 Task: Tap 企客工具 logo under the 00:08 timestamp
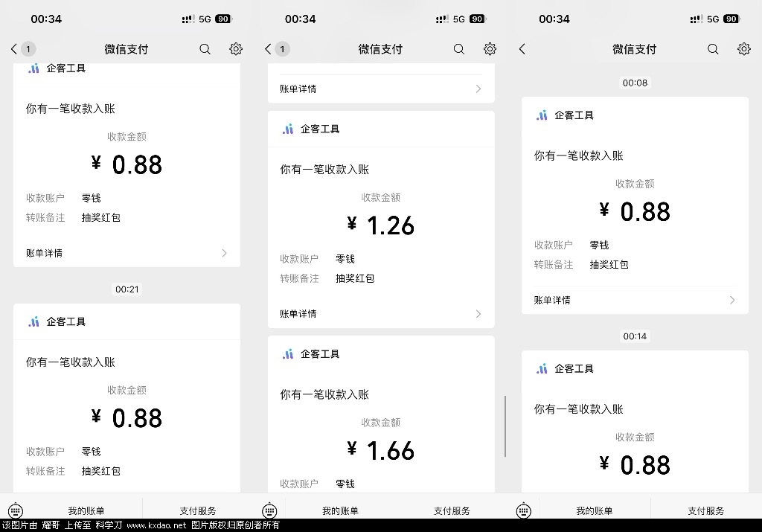point(542,115)
